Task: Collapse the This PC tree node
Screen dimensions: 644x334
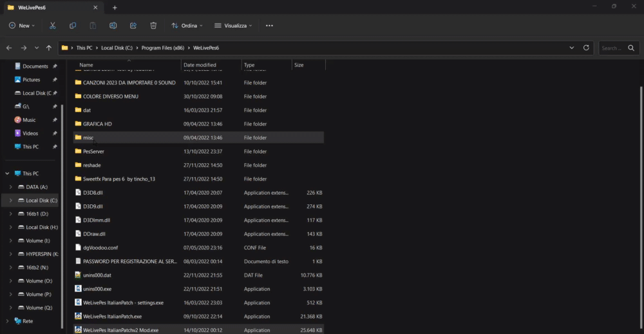Action: pyautogui.click(x=7, y=173)
